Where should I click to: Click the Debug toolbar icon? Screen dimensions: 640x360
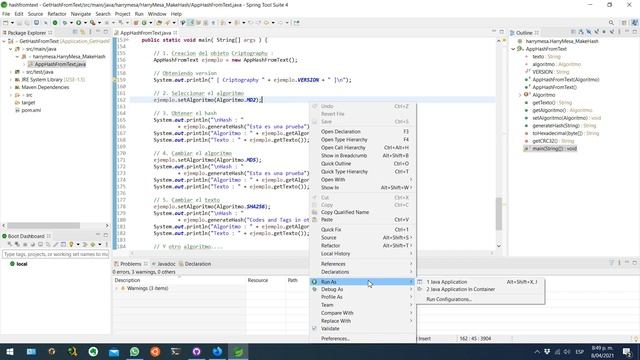(64, 23)
